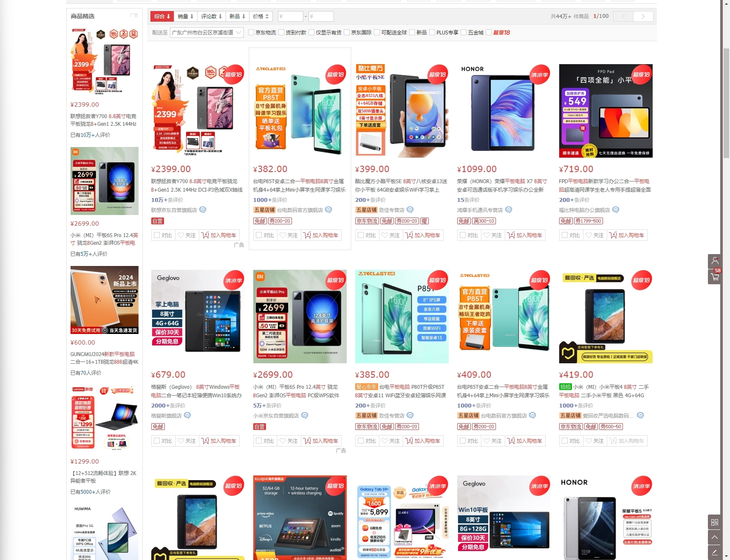
Task: Click the minimum price input field
Action: click(x=291, y=17)
